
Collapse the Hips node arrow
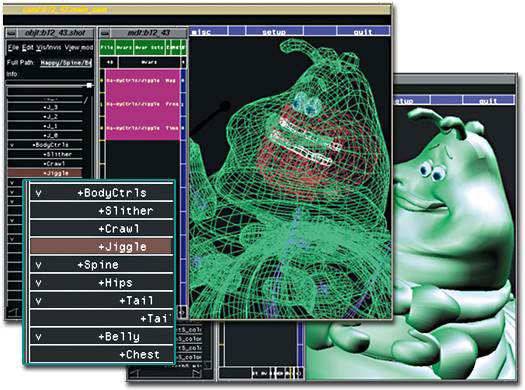point(39,283)
